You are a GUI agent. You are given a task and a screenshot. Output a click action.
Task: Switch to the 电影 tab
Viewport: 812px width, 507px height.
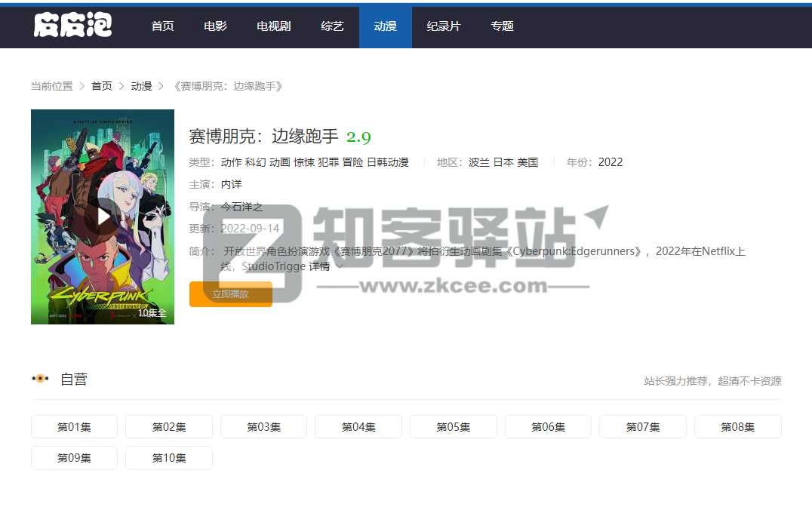[215, 26]
